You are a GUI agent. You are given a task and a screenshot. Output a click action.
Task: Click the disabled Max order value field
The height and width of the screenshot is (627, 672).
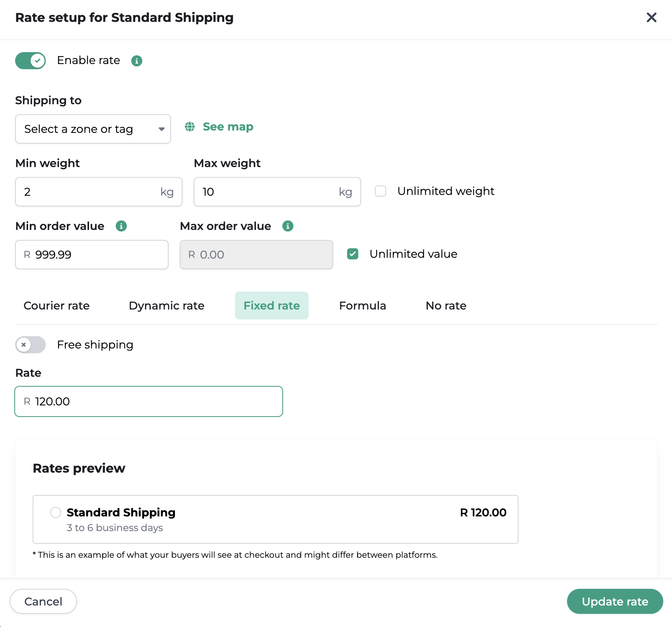pos(256,255)
